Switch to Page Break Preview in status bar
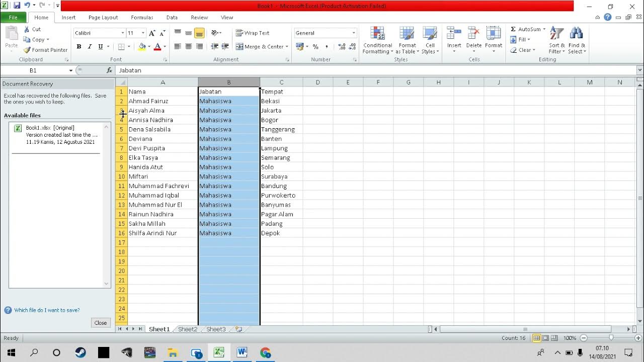Viewport: 644px width, 362px height. (x=554, y=338)
